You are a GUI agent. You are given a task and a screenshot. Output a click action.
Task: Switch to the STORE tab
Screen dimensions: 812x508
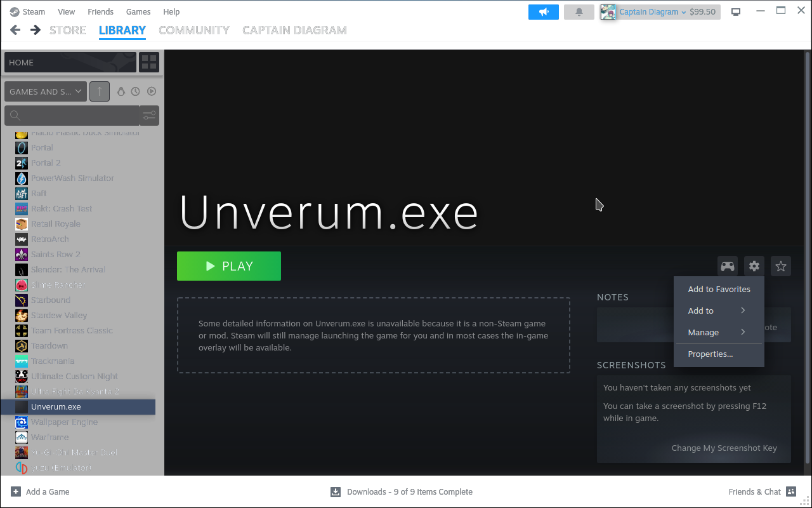pos(68,30)
